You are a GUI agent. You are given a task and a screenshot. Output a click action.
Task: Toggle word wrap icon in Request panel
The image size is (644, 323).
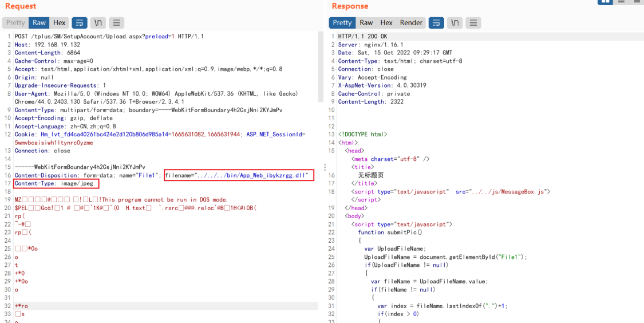(80, 22)
